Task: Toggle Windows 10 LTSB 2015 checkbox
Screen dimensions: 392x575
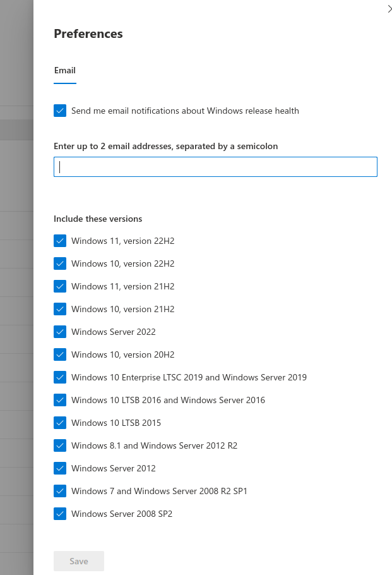Action: pyautogui.click(x=60, y=423)
